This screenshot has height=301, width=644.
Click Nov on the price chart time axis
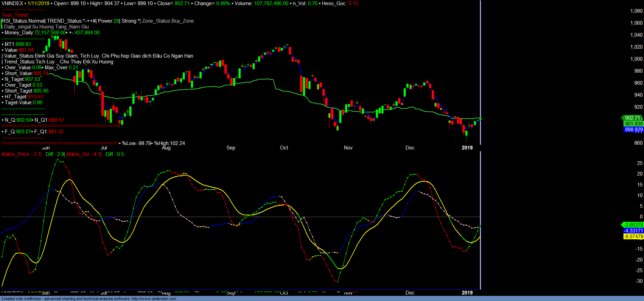pos(348,148)
